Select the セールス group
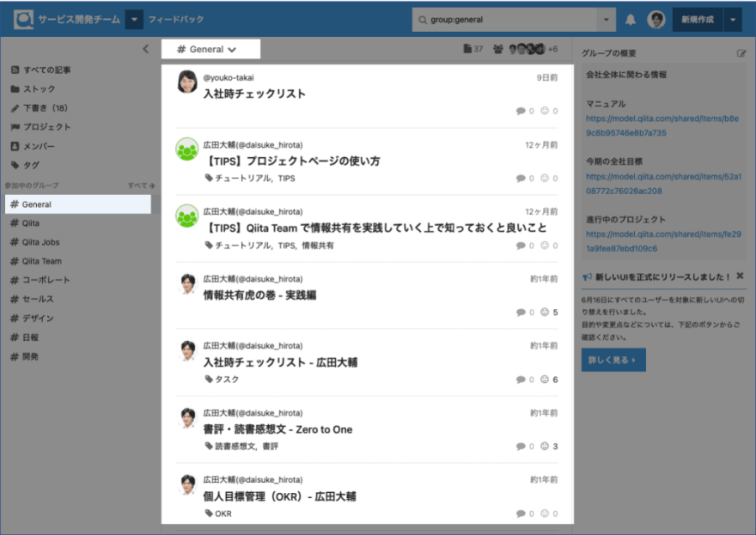 click(32, 299)
